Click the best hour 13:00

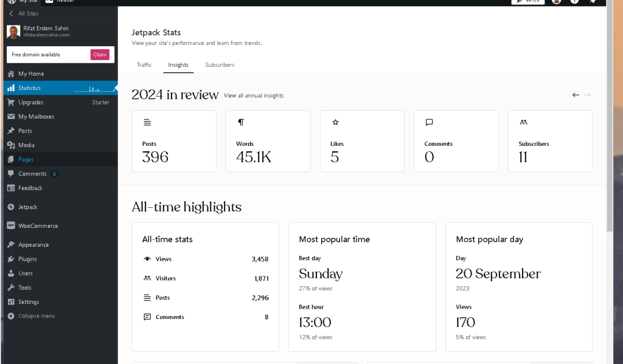tap(315, 322)
